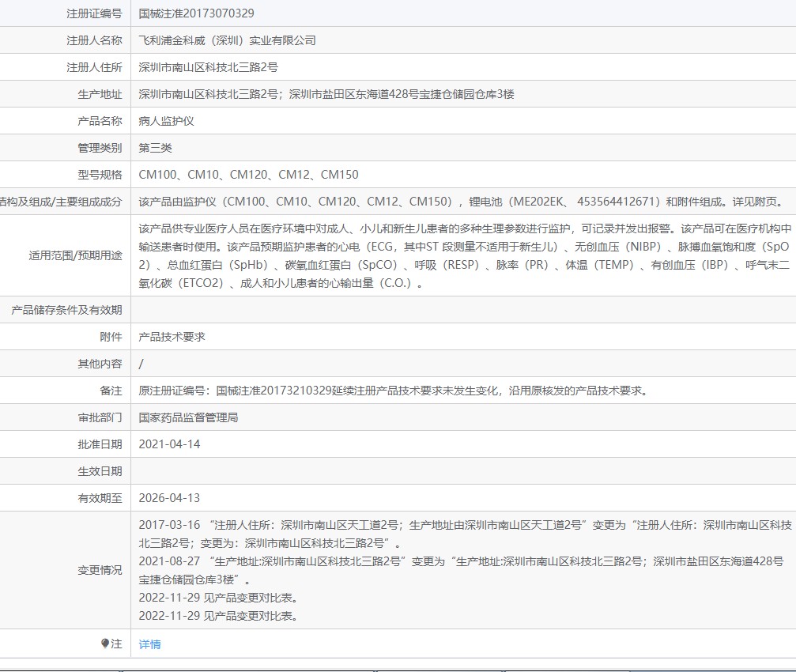Click the 产品储存条件及有效期 label
This screenshot has width=796, height=672.
66,310
